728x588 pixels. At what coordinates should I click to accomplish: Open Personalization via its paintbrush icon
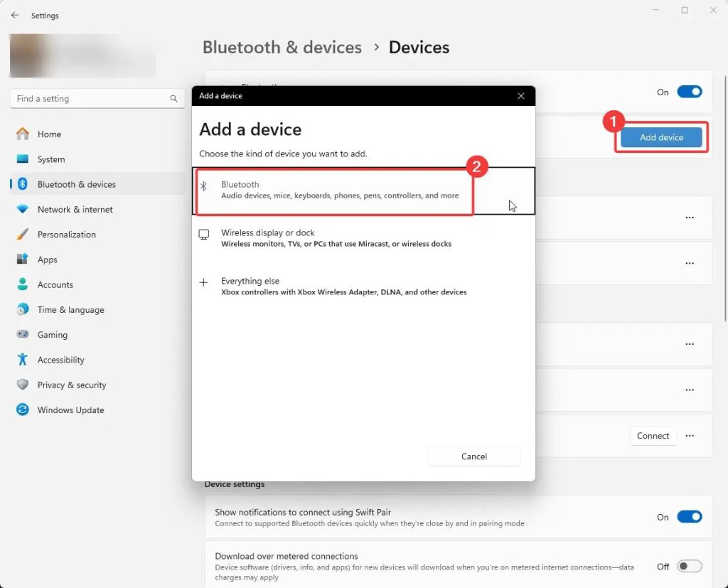point(22,234)
